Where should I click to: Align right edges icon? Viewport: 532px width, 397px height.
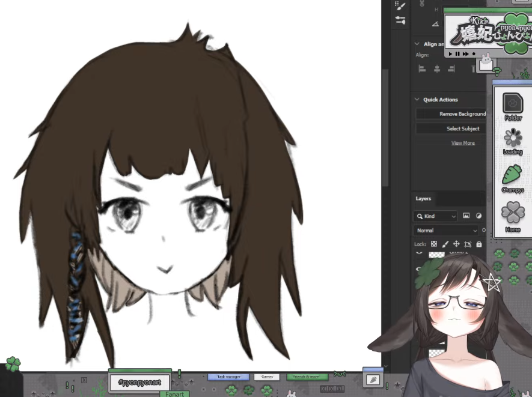pos(451,69)
